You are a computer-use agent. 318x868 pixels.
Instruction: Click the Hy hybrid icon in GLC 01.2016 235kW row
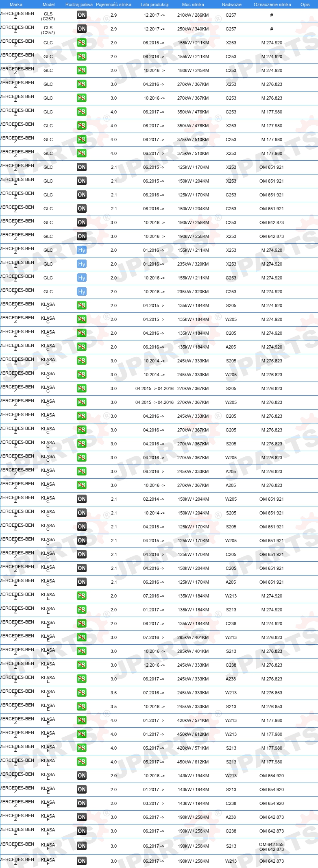(82, 264)
